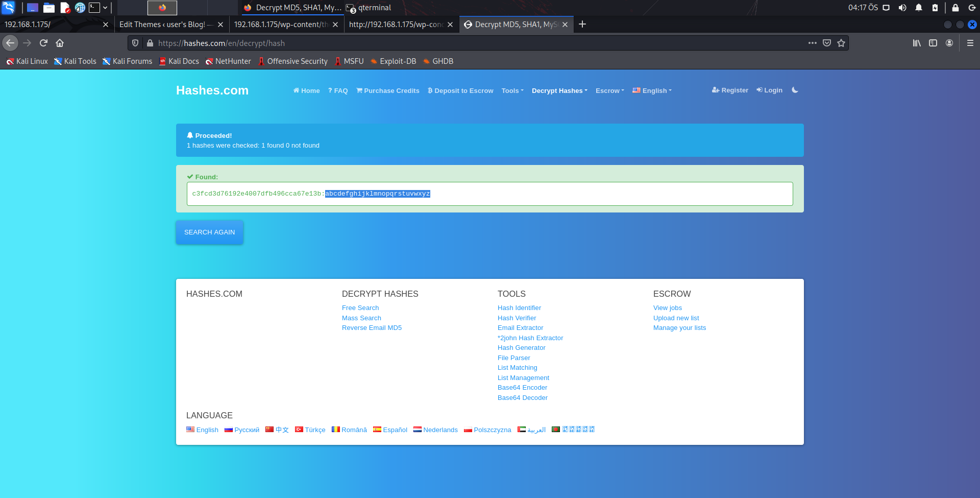
Task: Open the Firefox hamburger menu
Action: pos(970,43)
